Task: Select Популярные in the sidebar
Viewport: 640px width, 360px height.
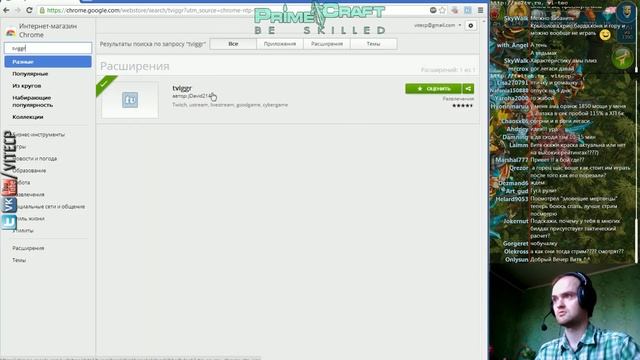Action: click(x=30, y=74)
